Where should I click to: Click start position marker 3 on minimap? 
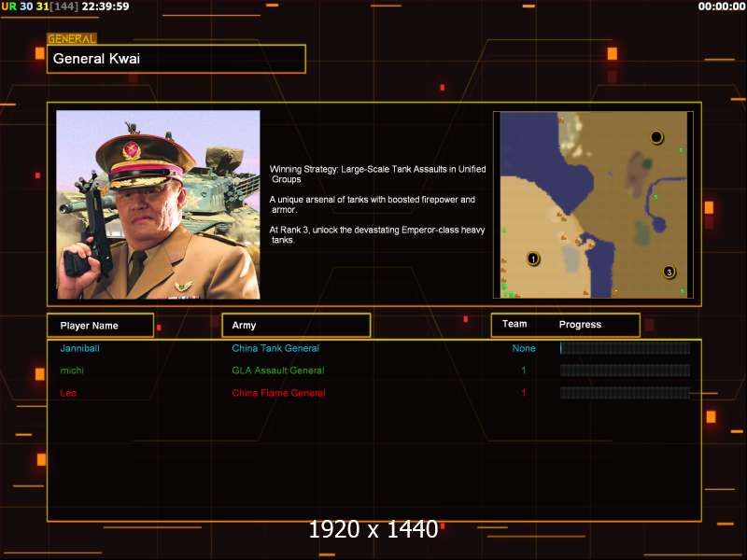[669, 273]
